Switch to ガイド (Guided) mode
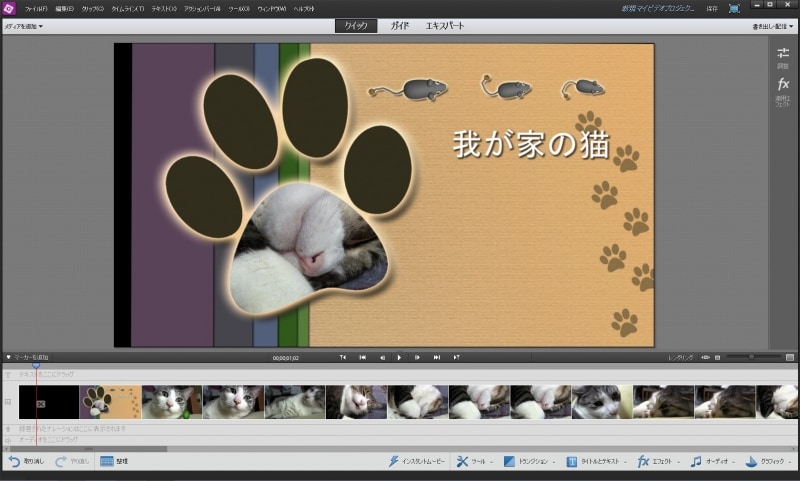 point(400,26)
